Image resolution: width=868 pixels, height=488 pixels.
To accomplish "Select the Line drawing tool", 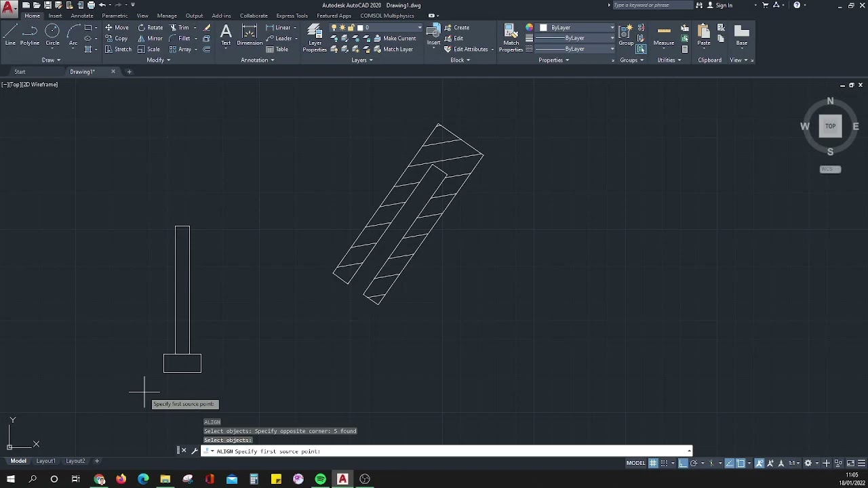I will 10,35.
